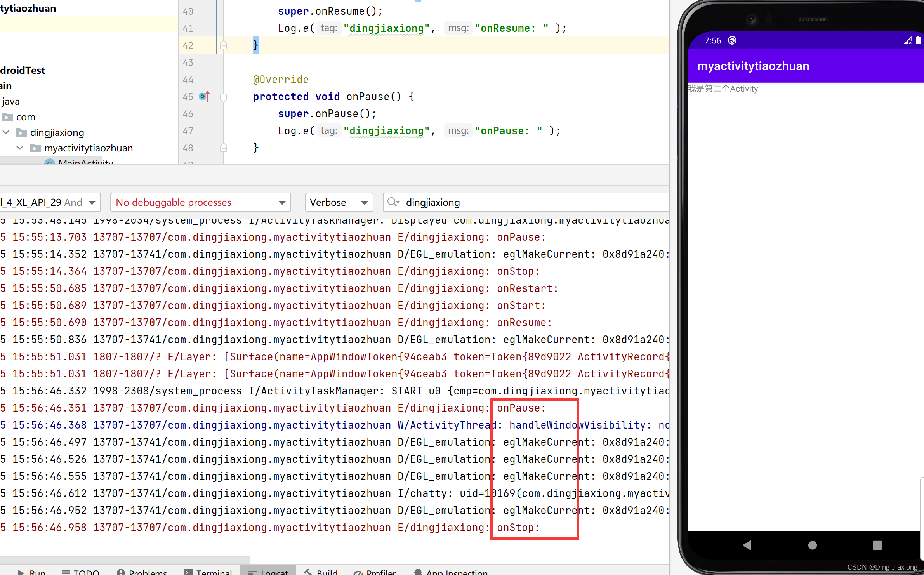The height and width of the screenshot is (575, 924).
Task: Click the circular notification icon beside 7:56
Action: 732,40
